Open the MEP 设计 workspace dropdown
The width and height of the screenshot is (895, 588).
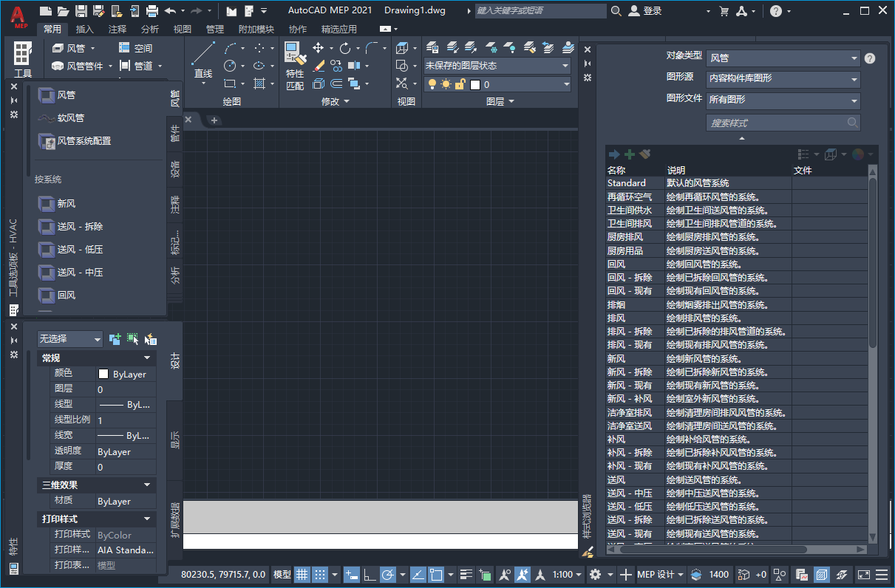coord(661,574)
